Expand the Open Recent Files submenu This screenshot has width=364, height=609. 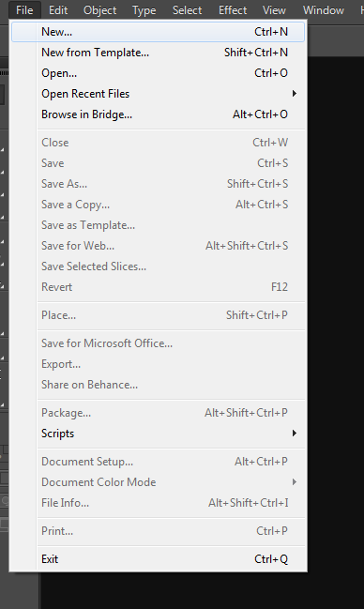[158, 94]
